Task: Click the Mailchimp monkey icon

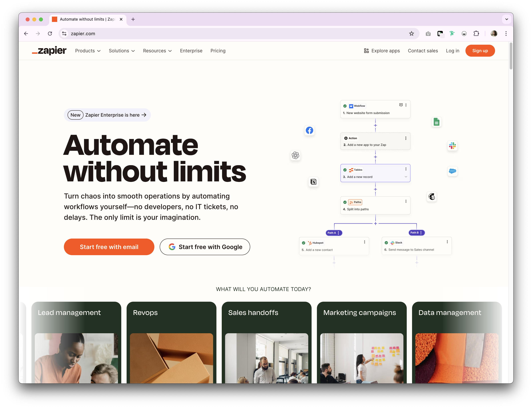Action: click(432, 197)
